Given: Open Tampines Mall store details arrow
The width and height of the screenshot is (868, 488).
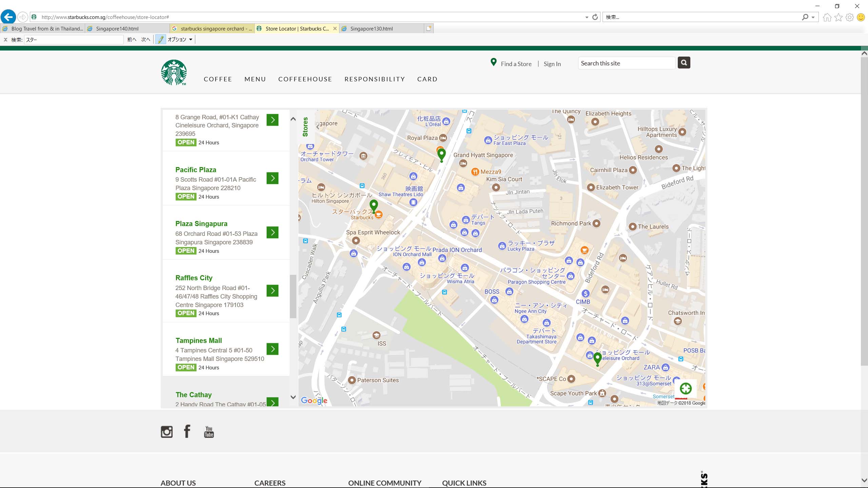Looking at the screenshot, I should click(273, 349).
